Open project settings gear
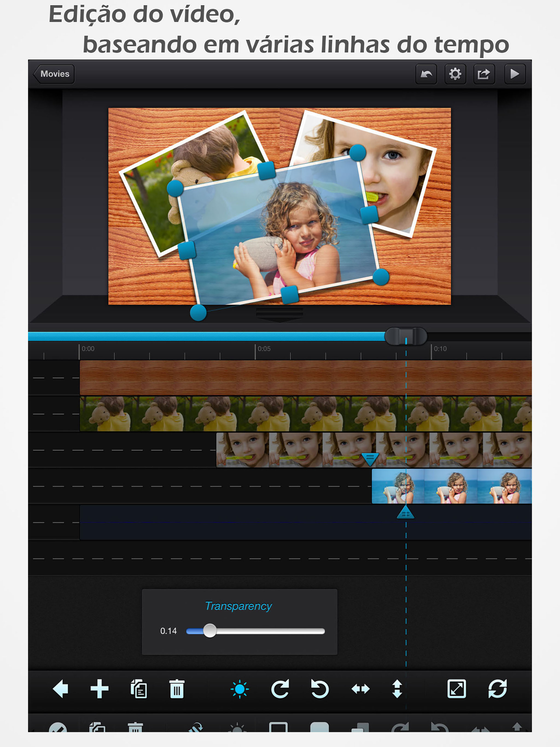The height and width of the screenshot is (747, 560). 455,74
